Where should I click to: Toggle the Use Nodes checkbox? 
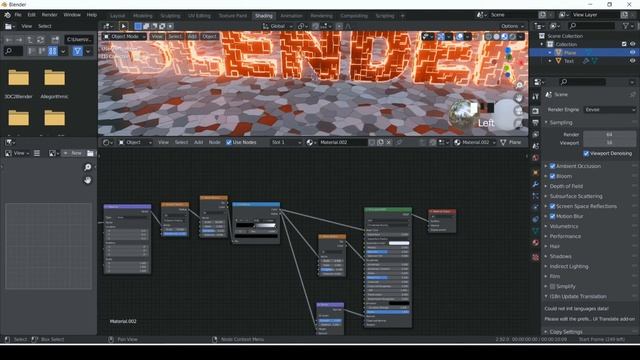[x=229, y=142]
